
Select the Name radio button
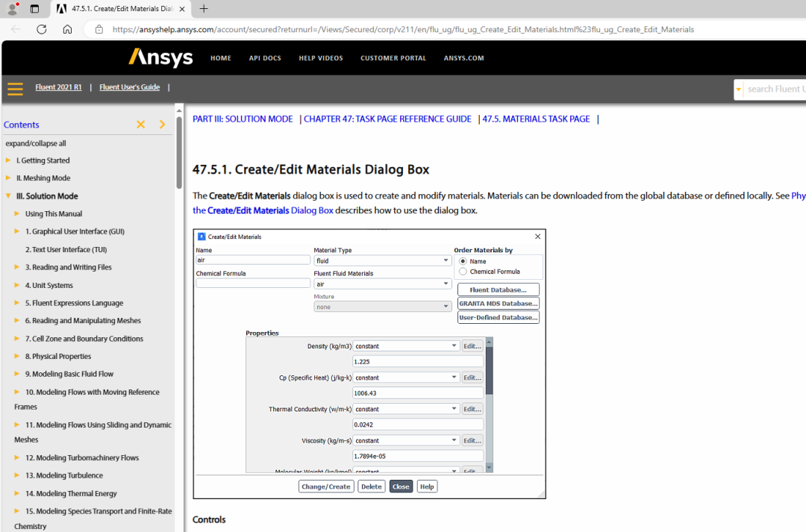pyautogui.click(x=463, y=261)
